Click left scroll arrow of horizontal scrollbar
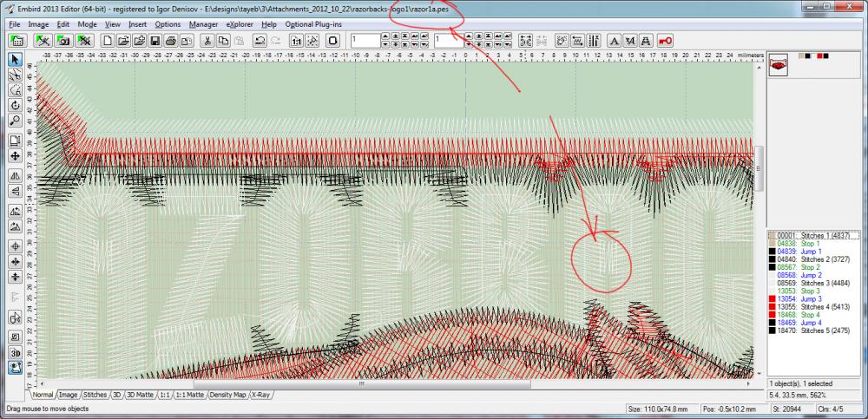The width and height of the screenshot is (868, 419). (x=40, y=383)
